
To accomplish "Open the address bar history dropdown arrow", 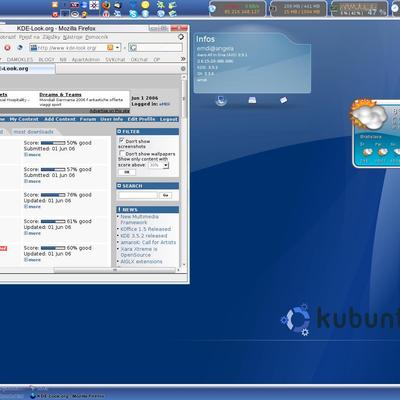I will pos(117,48).
